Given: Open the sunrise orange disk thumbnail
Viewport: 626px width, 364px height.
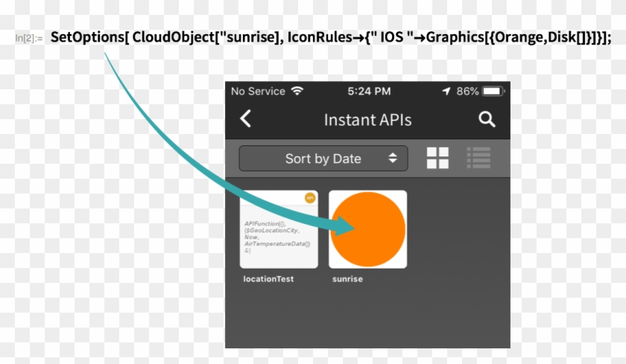Looking at the screenshot, I should pos(367,229).
